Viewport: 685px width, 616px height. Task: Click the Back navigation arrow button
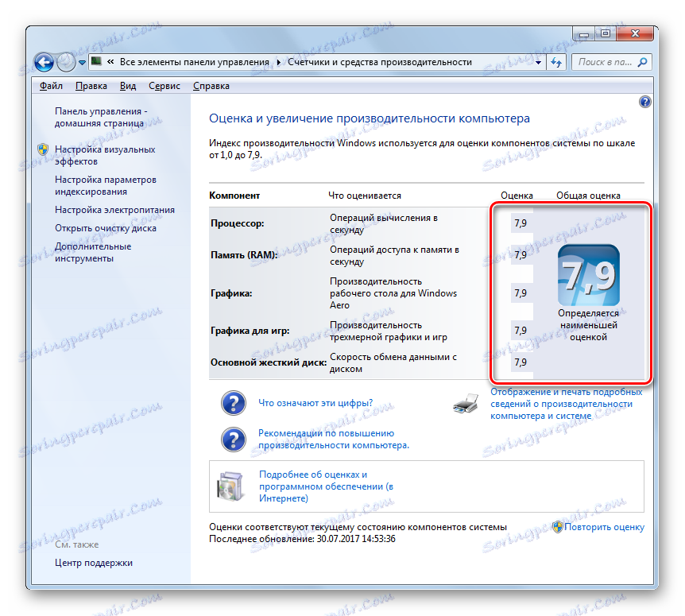(x=44, y=63)
